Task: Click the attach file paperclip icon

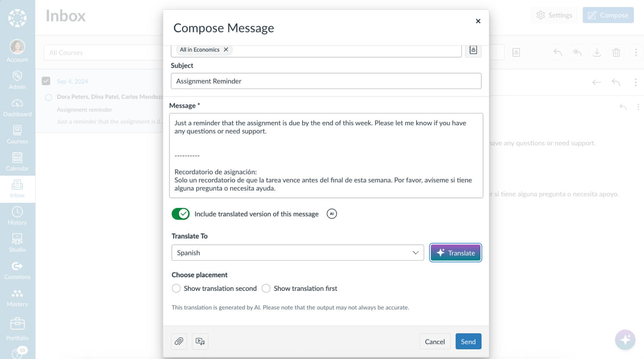Action: point(179,341)
